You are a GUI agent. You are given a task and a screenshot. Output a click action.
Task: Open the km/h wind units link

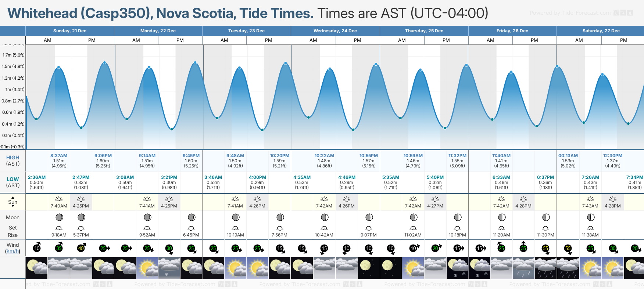coord(13,251)
